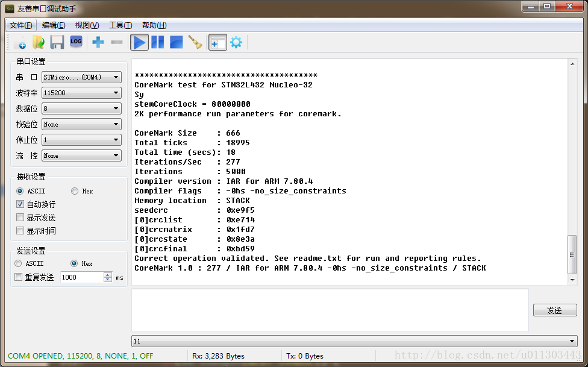Minimize the serial assistant window

530,7
